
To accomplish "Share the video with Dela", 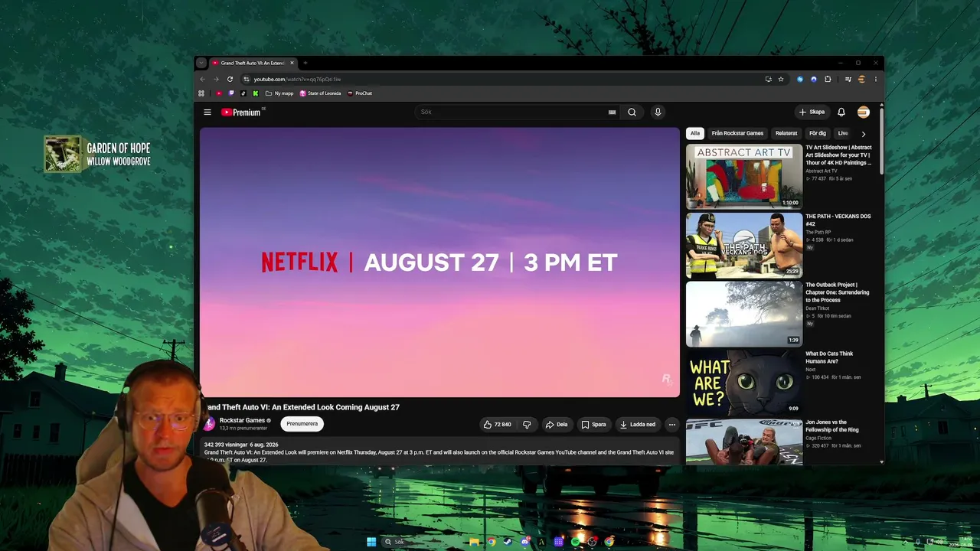I will (557, 425).
